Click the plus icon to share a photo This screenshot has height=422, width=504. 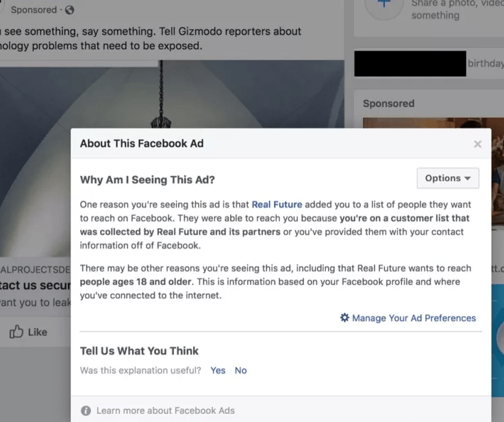[383, 4]
